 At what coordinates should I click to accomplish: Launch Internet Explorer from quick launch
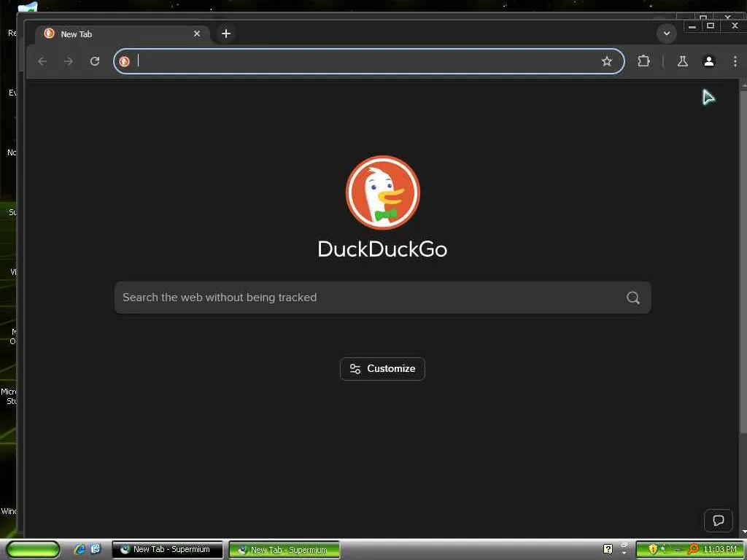coord(79,549)
